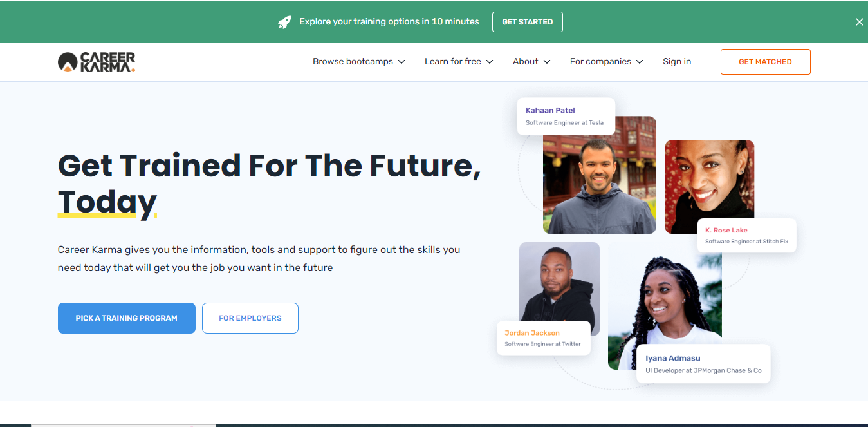Viewport: 868px width, 427px height.
Task: Close the green promo banner
Action: 859,22
